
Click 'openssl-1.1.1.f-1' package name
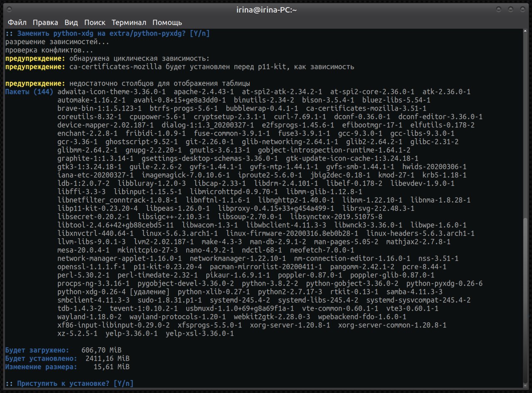pyautogui.click(x=91, y=266)
